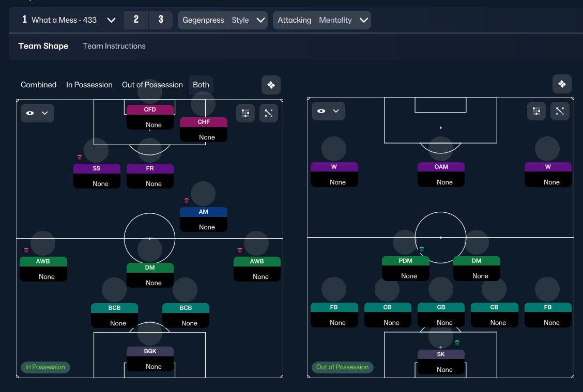Click the left AWB instruction badge icon
This screenshot has height=392, width=583.
[26, 250]
